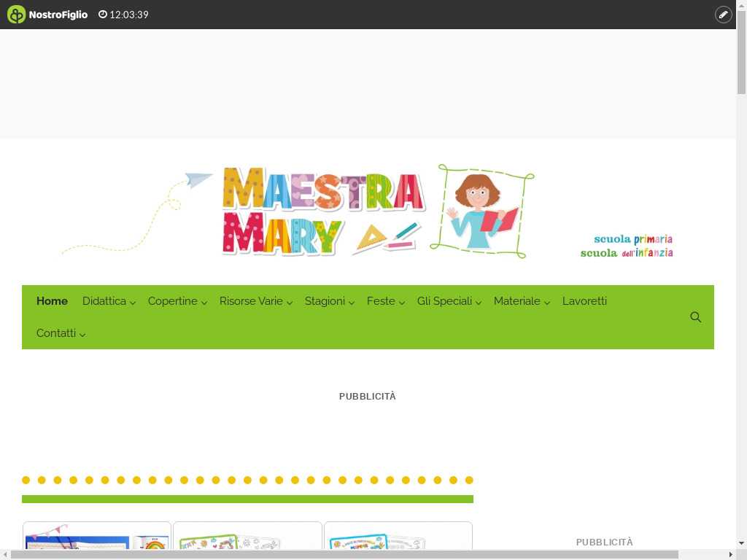Open first article thumbnail with bunting flags

click(x=97, y=536)
